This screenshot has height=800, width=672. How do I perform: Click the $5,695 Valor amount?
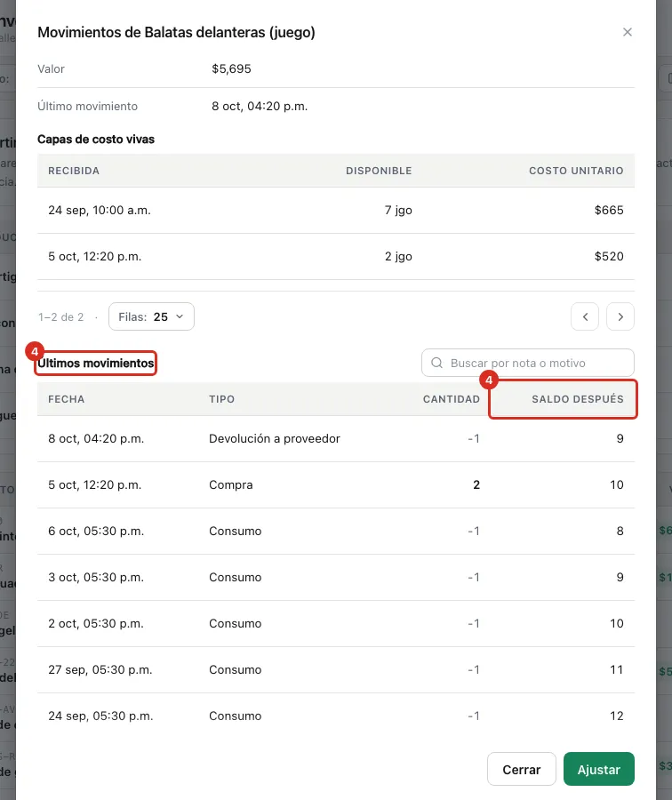[x=231, y=68]
